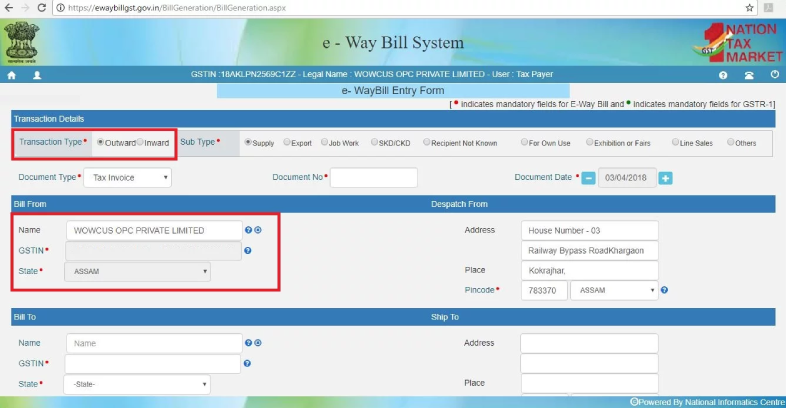Click the Pincode field showing 783370
Image resolution: width=786 pixels, height=408 pixels.
point(544,290)
